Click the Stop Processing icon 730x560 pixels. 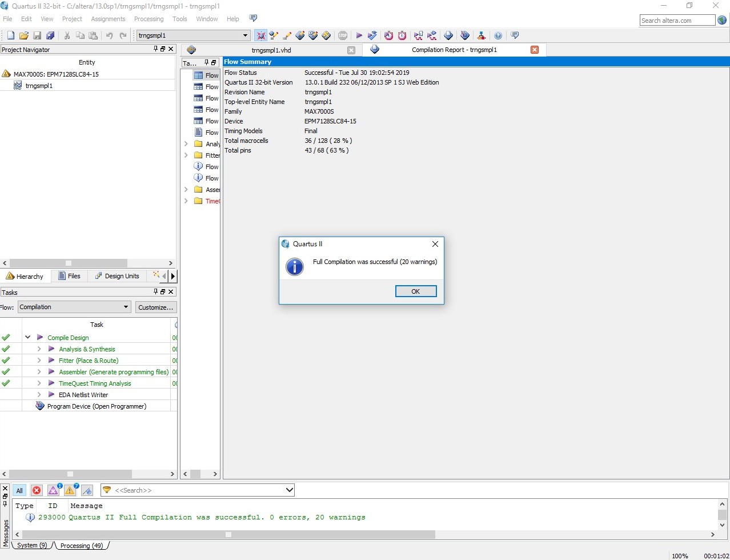click(x=343, y=35)
